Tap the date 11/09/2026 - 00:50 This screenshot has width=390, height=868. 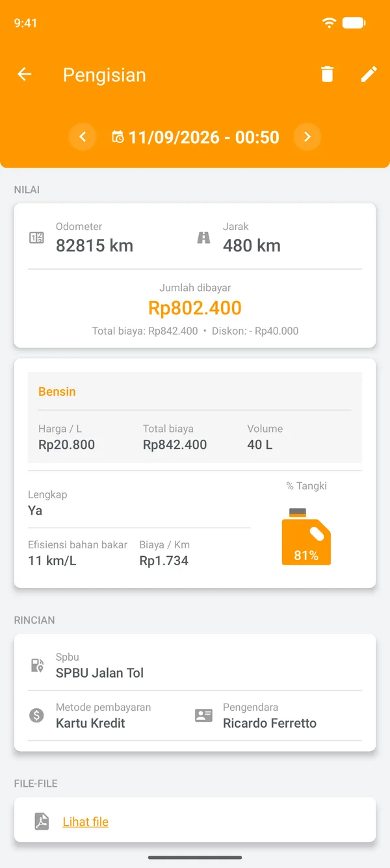point(204,137)
